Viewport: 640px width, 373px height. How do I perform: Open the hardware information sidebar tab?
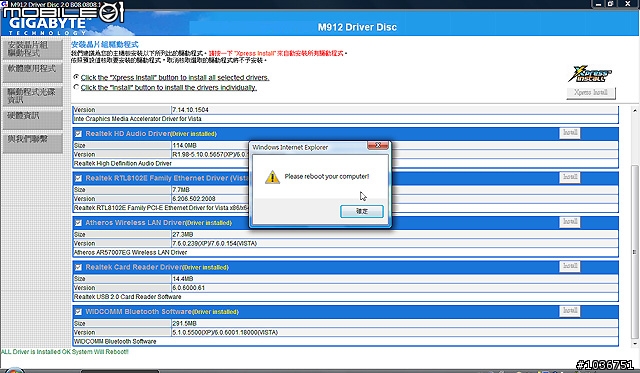coord(32,120)
